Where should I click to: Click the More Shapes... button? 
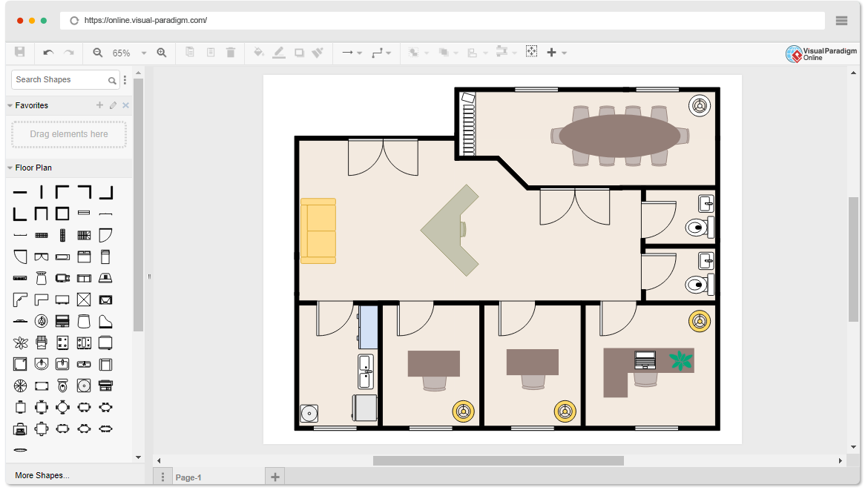[42, 475]
